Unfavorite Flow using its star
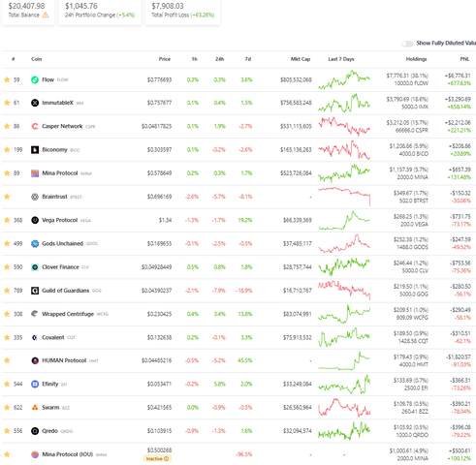476x465 pixels. pyautogui.click(x=7, y=79)
